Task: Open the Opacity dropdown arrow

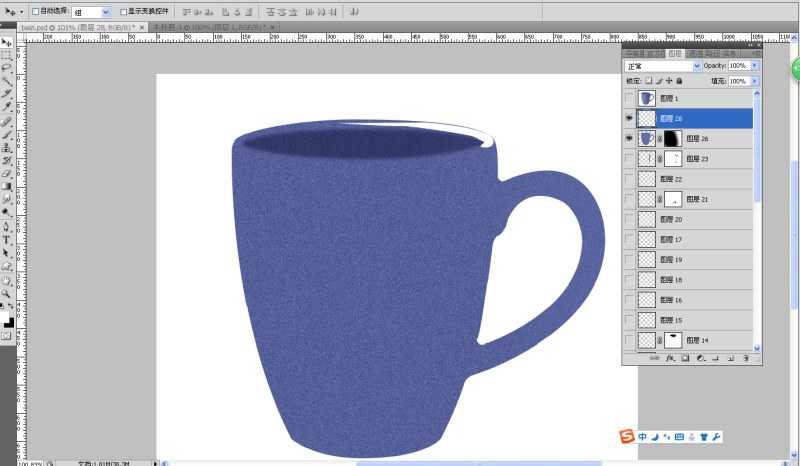Action: tap(754, 66)
